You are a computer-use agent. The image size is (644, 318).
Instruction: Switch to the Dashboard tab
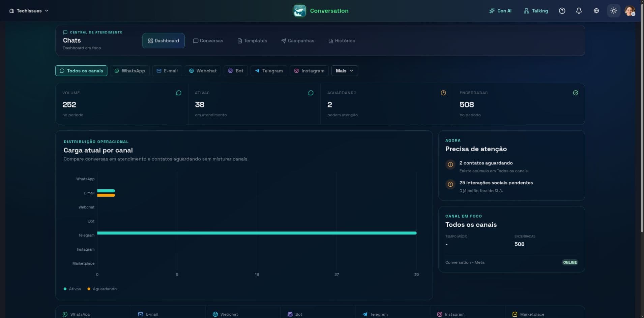[164, 41]
